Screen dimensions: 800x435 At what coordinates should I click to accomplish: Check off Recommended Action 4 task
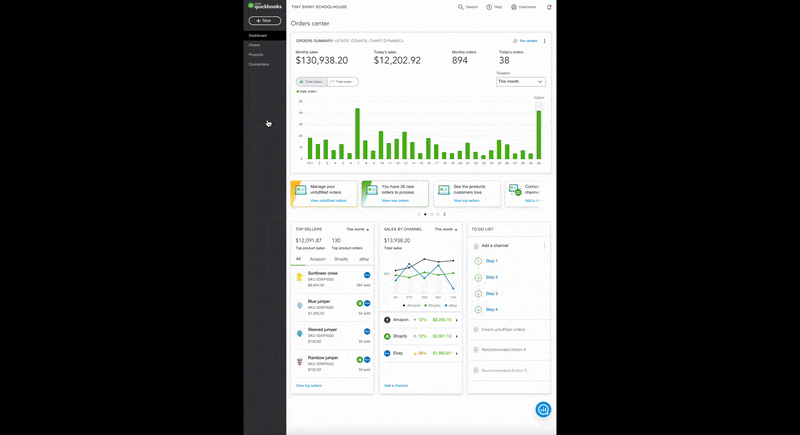(x=476, y=350)
